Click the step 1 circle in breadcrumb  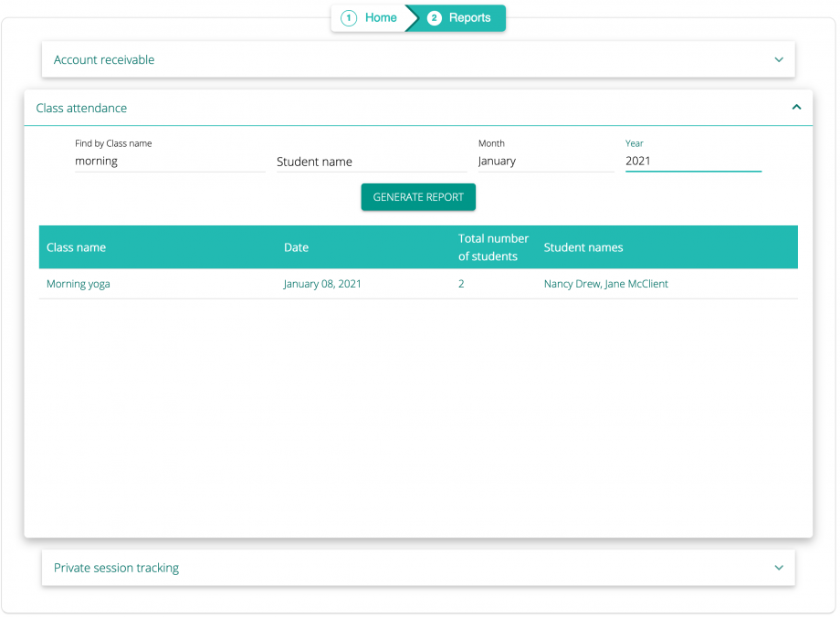coord(348,17)
